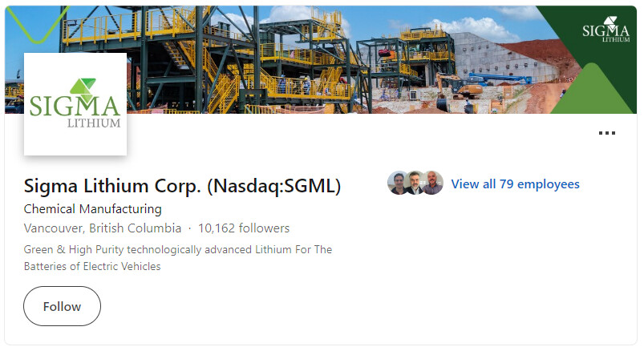Click the second tagline line Batteries of Electric Vehicles

92,266
